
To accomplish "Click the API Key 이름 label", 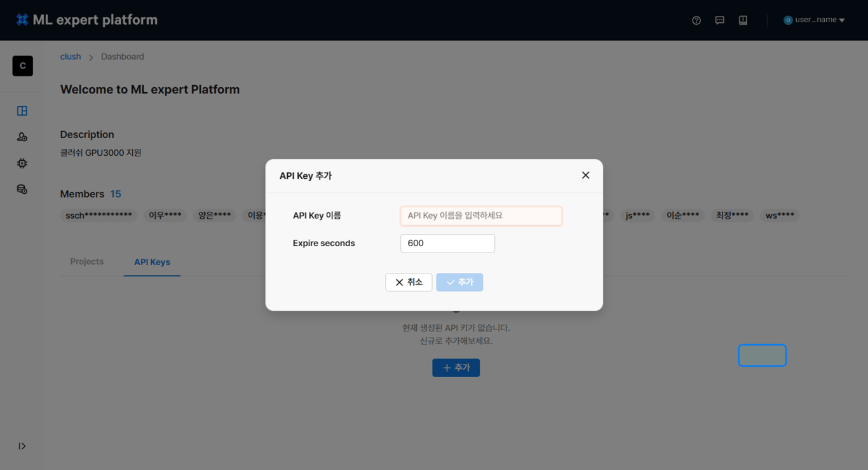I will coord(316,216).
